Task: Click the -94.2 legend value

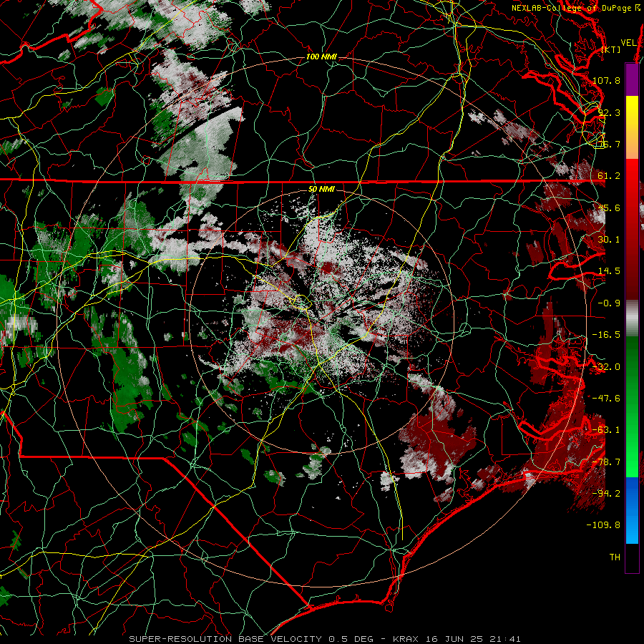Action: point(606,494)
